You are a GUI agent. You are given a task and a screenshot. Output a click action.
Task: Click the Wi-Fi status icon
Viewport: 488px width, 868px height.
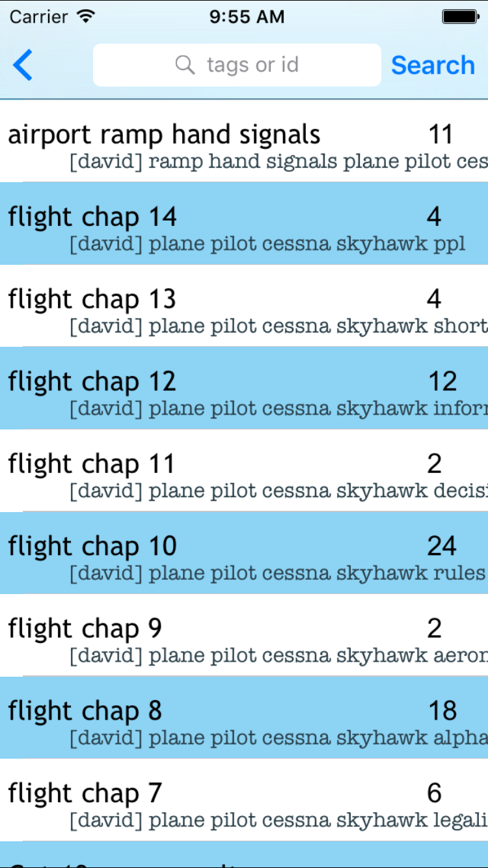[85, 17]
